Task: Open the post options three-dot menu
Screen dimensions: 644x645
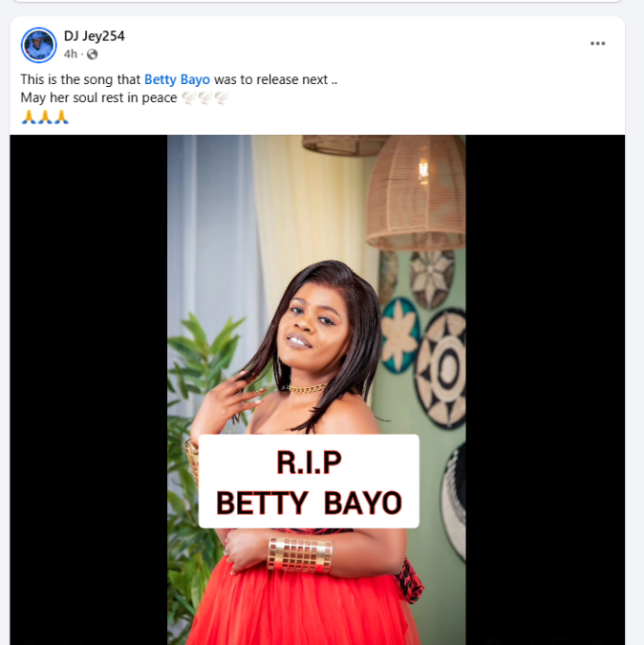Action: [x=598, y=44]
